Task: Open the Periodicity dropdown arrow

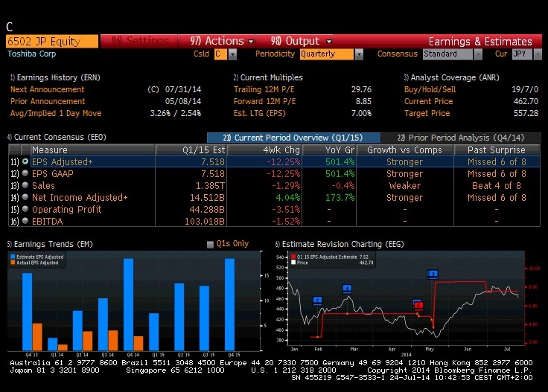Action: point(359,54)
